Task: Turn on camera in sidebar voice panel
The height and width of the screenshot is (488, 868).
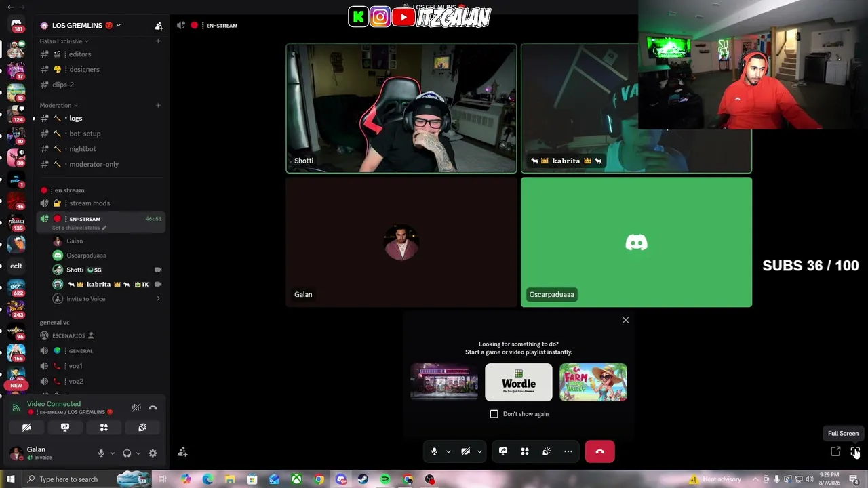Action: (26, 428)
